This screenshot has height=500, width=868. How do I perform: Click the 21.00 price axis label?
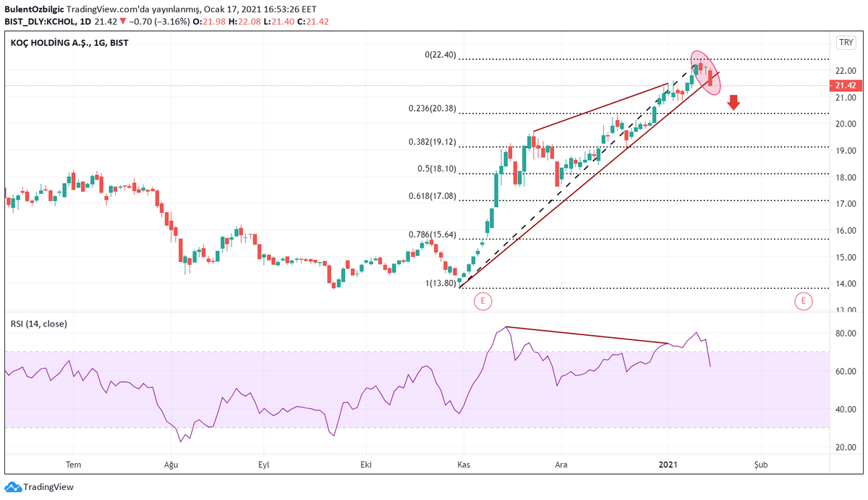(846, 98)
